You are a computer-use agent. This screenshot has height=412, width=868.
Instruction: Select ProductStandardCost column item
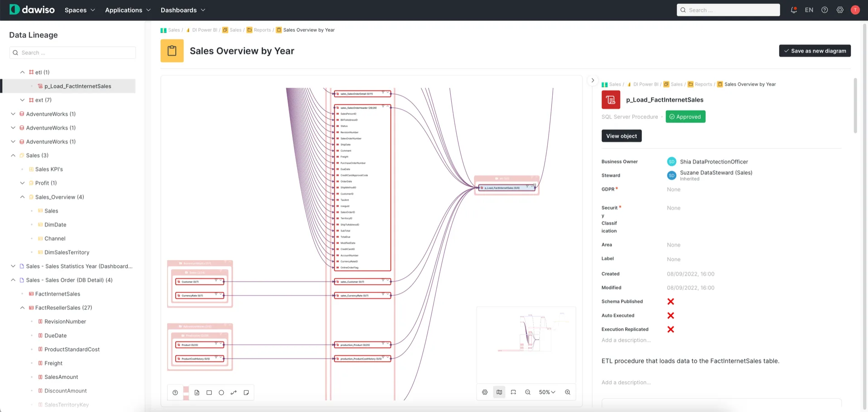tap(72, 349)
